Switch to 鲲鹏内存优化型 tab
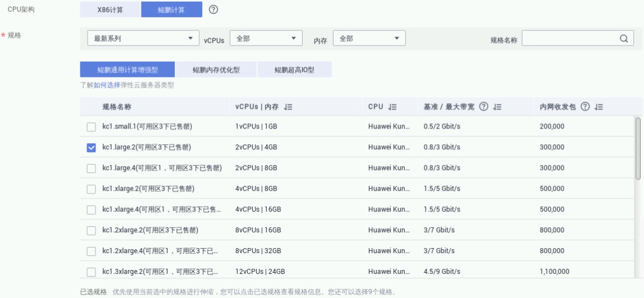Screen dimensions: 644x298 (216, 70)
